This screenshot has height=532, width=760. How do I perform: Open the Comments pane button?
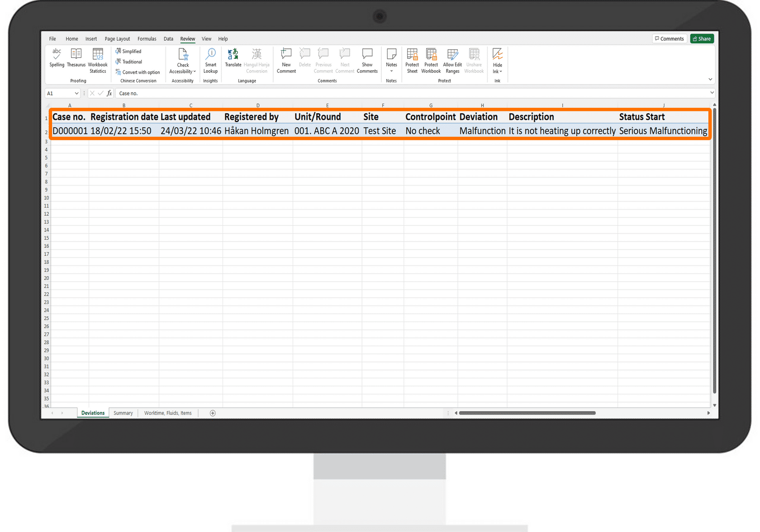669,39
